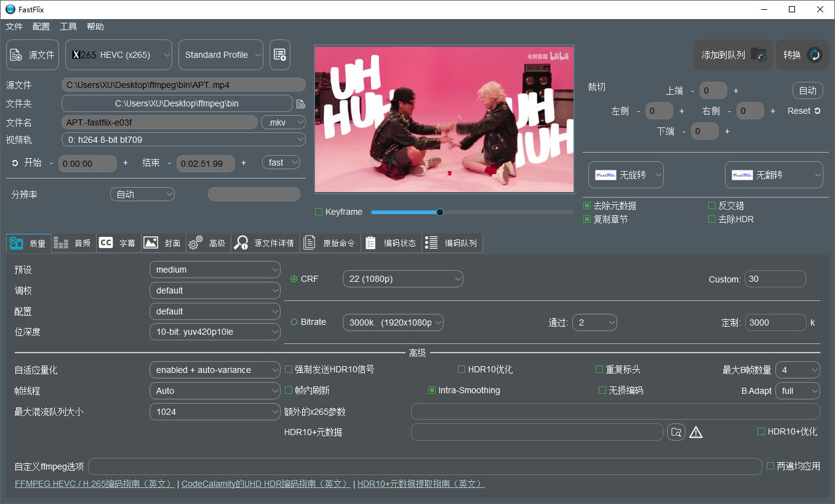This screenshot has width=835, height=504.
Task: Open the CRF quality dropdown showing 22 (1080p)
Action: tap(402, 278)
